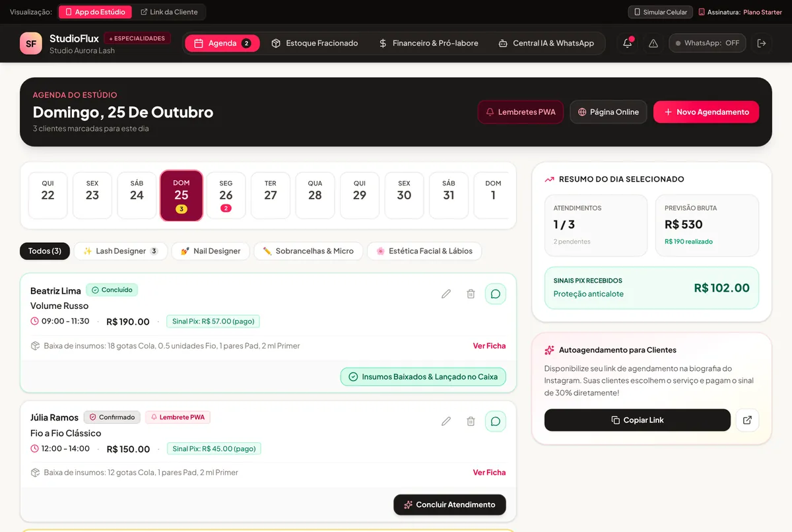The image size is (792, 532).
Task: Click Insumos Baixados & Lançado no Caixa badge
Action: [x=423, y=376]
